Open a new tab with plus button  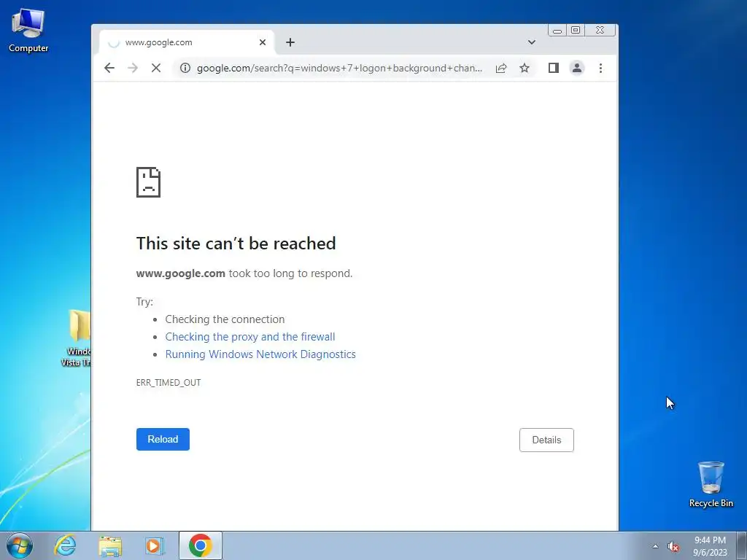point(290,42)
